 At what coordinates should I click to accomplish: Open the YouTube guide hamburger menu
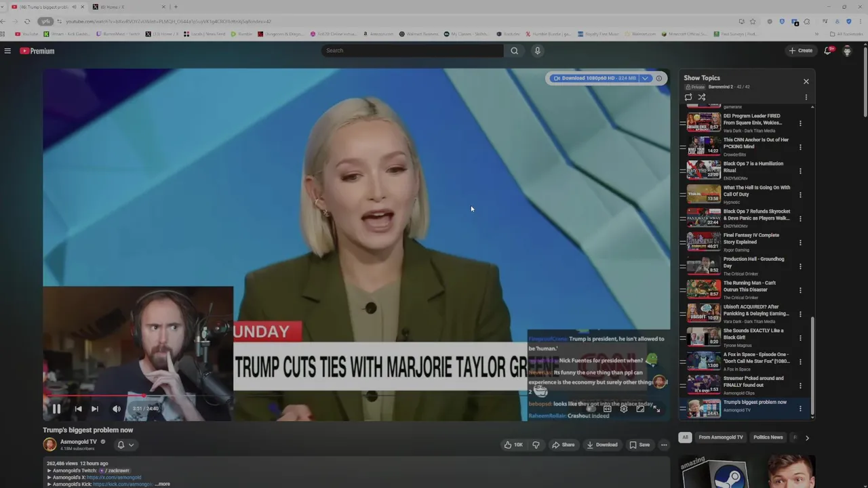tap(7, 51)
